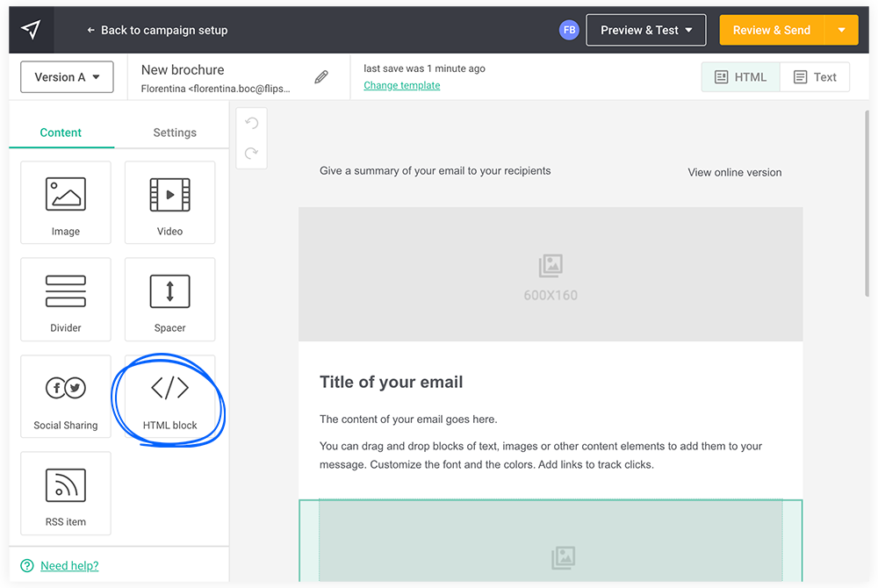Image resolution: width=878 pixels, height=588 pixels.
Task: Select the Content tab
Action: pyautogui.click(x=61, y=133)
